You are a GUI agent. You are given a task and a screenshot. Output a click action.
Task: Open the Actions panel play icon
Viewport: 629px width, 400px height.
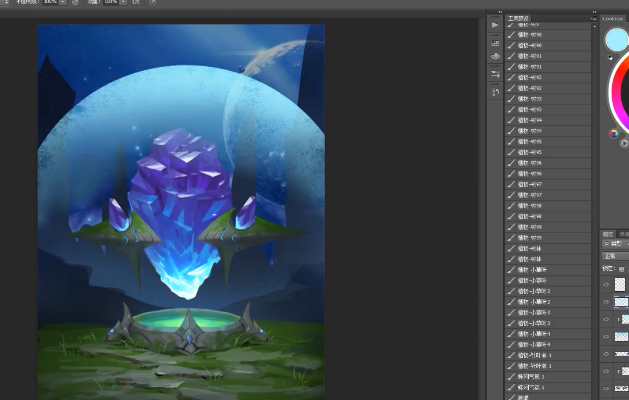pos(495,25)
